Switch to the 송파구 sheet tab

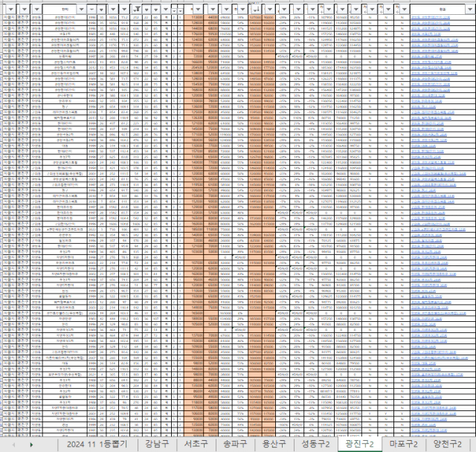[x=235, y=445]
